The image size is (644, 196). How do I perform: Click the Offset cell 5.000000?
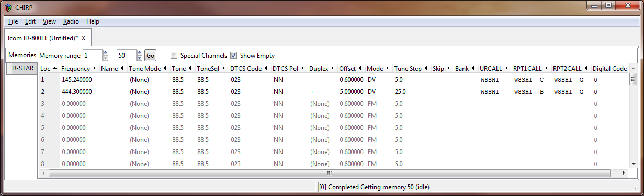tap(352, 92)
